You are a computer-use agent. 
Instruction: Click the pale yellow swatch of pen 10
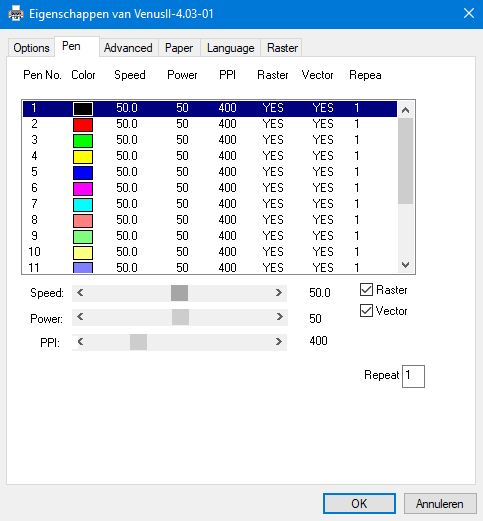point(83,253)
